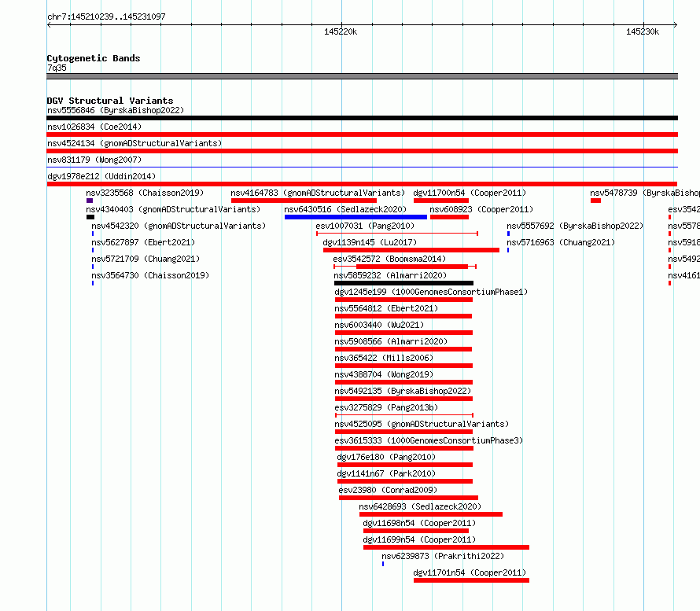Click the 145220k ruler position label
The height and width of the screenshot is (611, 700).
341,31
